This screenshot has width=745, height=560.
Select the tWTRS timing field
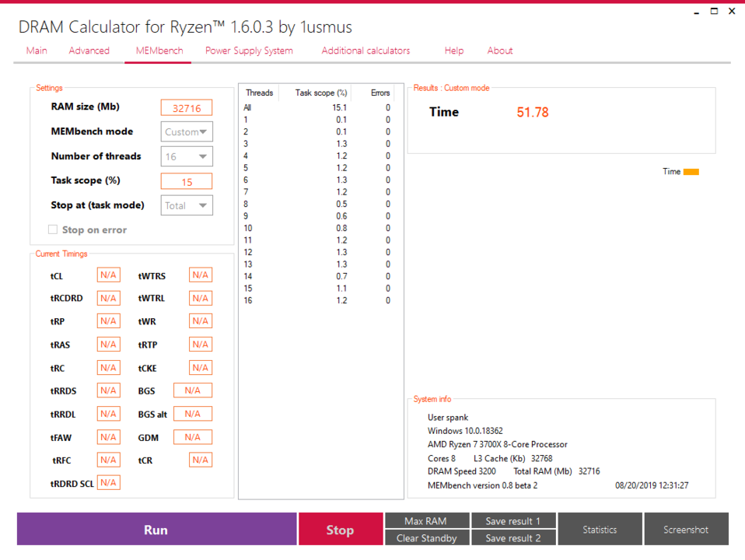click(201, 275)
